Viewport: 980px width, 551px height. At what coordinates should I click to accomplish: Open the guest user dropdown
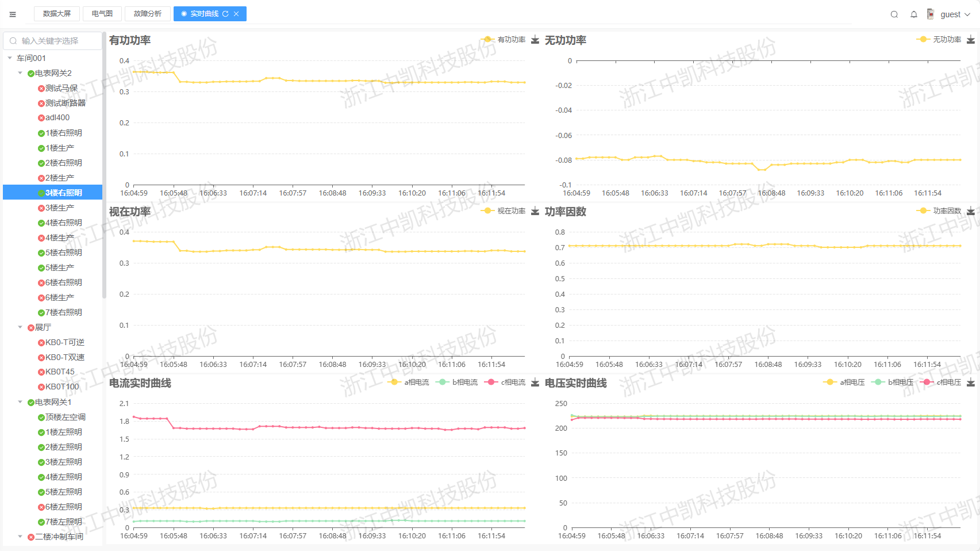click(x=955, y=14)
